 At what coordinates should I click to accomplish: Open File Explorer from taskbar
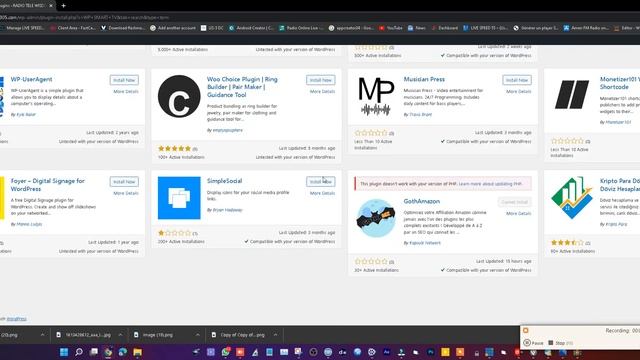138,352
